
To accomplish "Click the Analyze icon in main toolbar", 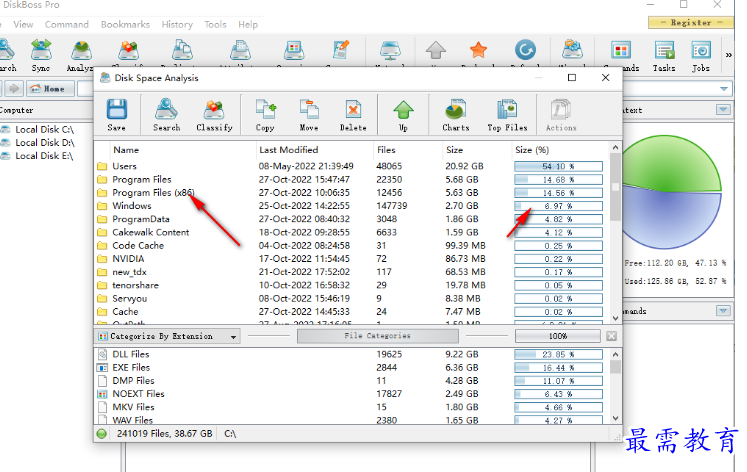I will pos(81,50).
